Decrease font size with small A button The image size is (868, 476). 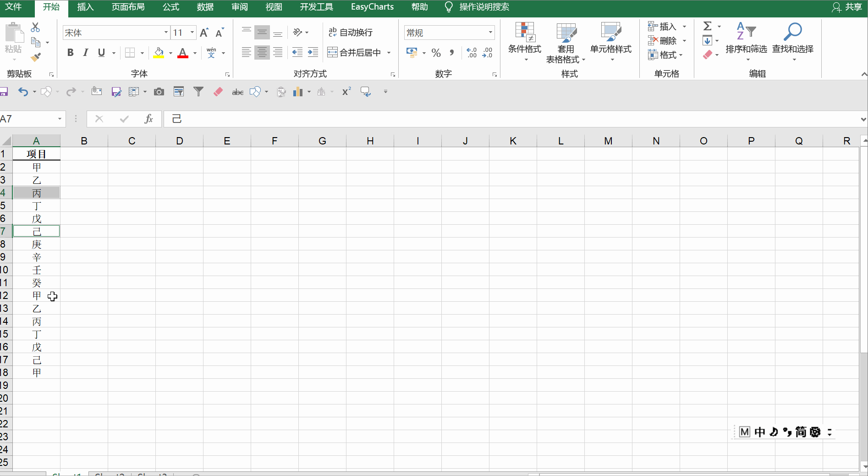click(220, 33)
